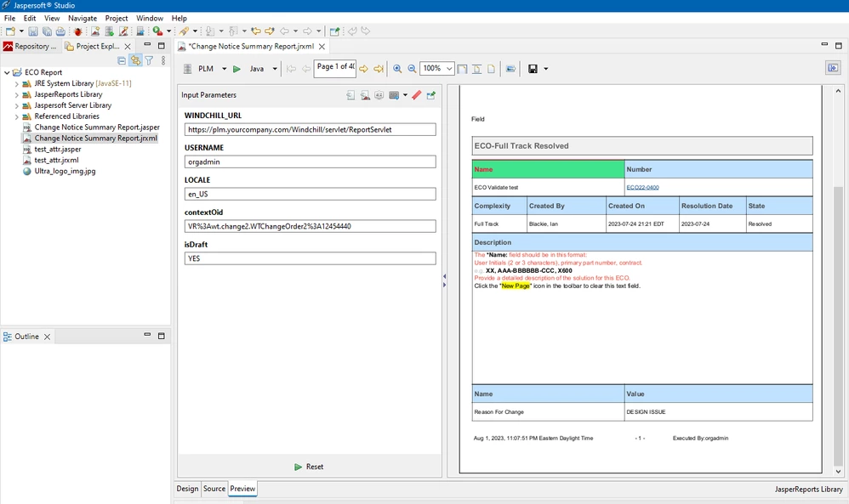Image resolution: width=849 pixels, height=504 pixels.
Task: Click the Reset button under Input Parameters
Action: point(309,466)
